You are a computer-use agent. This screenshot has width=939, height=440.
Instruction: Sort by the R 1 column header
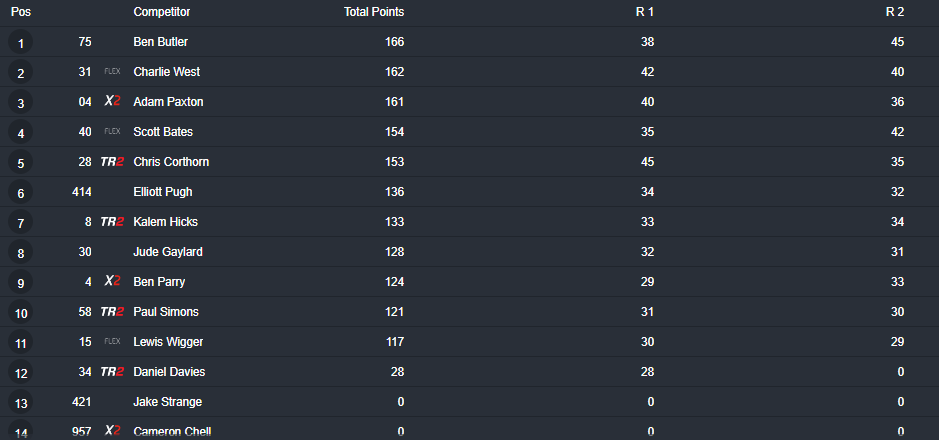click(644, 12)
